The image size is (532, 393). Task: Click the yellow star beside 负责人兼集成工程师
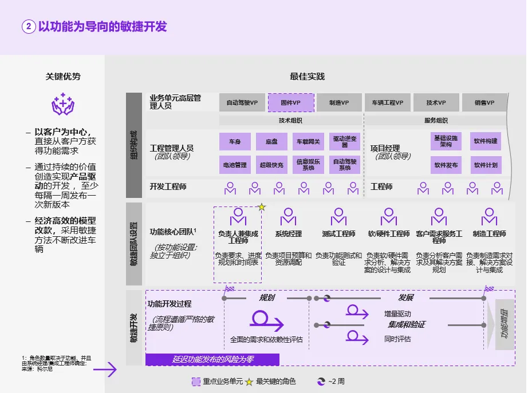tap(262, 207)
